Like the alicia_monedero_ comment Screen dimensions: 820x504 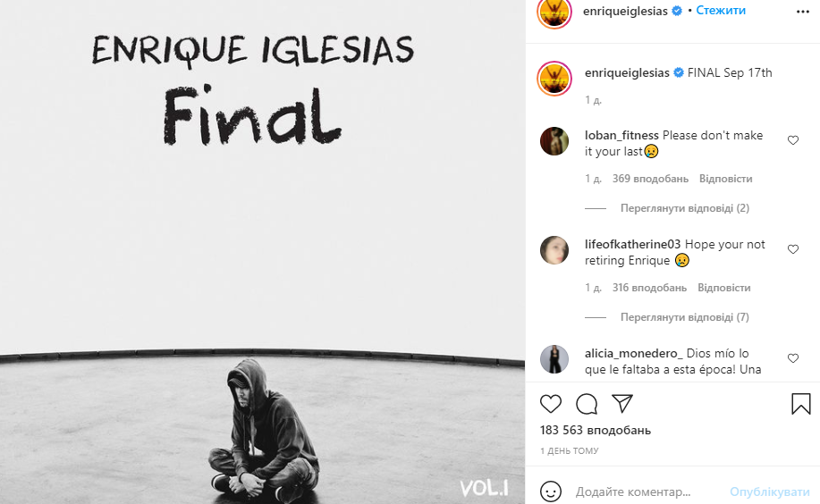tap(793, 358)
